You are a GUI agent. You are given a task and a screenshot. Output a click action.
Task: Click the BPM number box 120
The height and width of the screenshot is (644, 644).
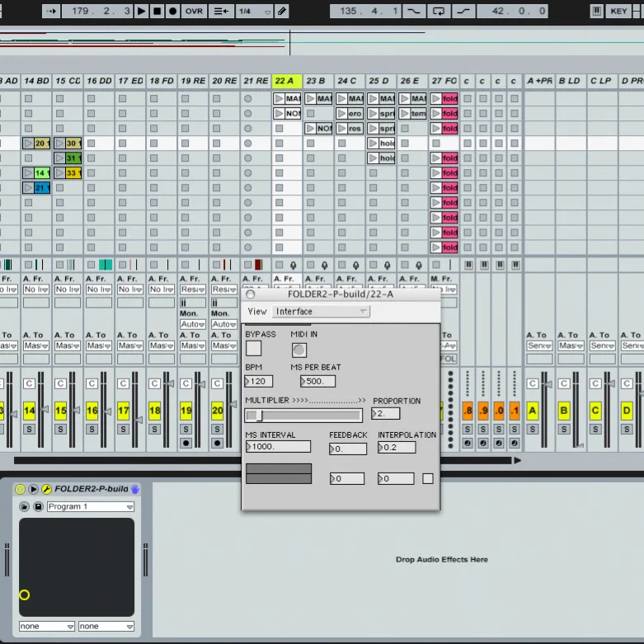point(259,382)
